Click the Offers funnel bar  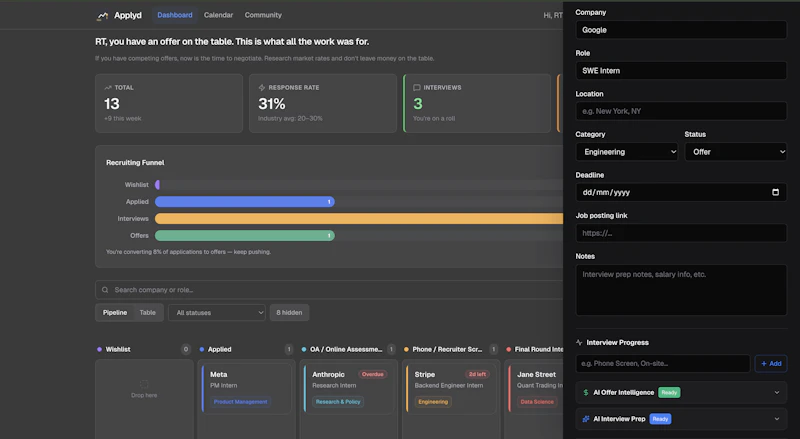(245, 235)
